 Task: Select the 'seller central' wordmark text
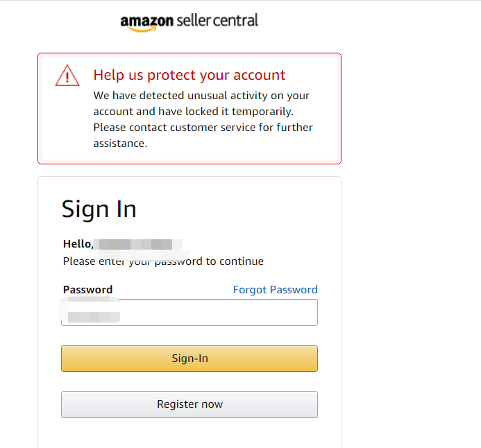click(217, 21)
